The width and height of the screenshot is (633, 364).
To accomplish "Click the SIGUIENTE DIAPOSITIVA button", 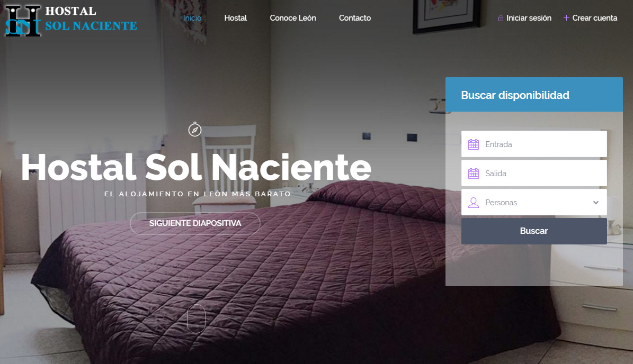I will (195, 223).
